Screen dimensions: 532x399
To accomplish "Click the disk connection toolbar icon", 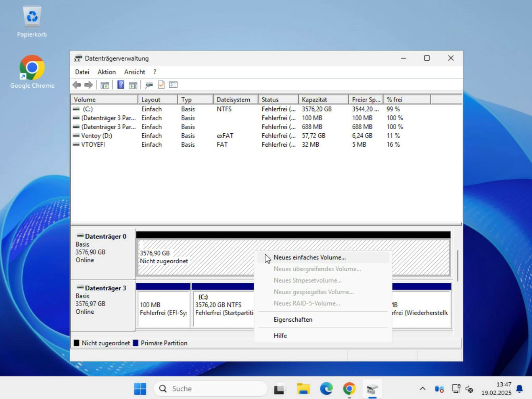I will (149, 85).
